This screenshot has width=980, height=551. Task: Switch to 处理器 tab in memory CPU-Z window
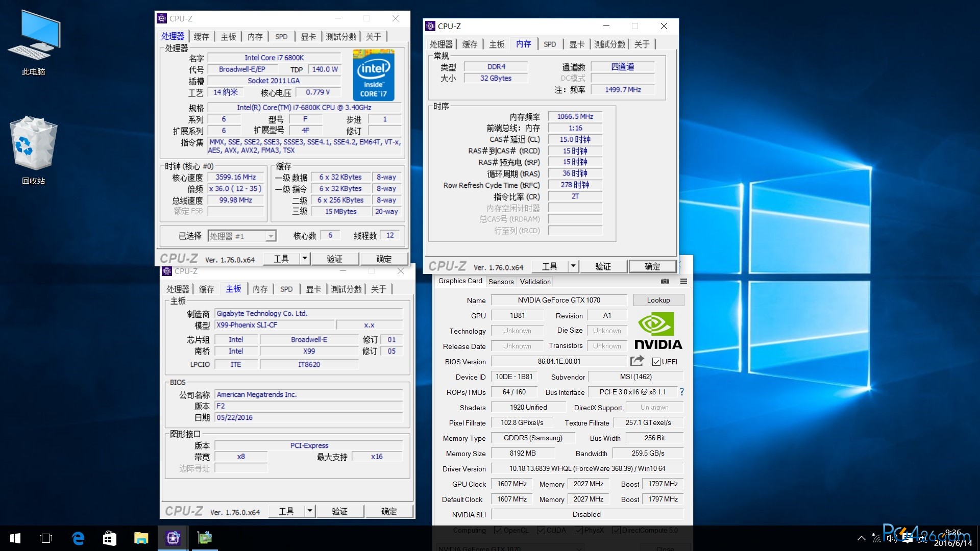[x=442, y=44]
